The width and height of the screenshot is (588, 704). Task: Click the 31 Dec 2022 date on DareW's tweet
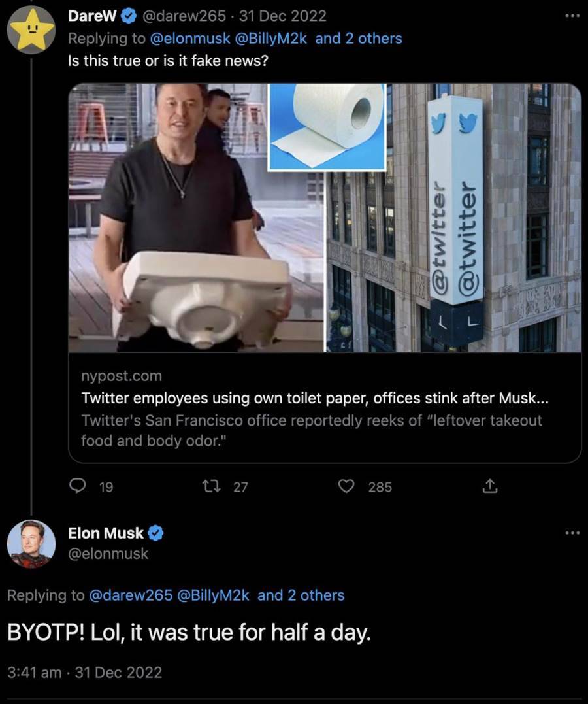283,16
